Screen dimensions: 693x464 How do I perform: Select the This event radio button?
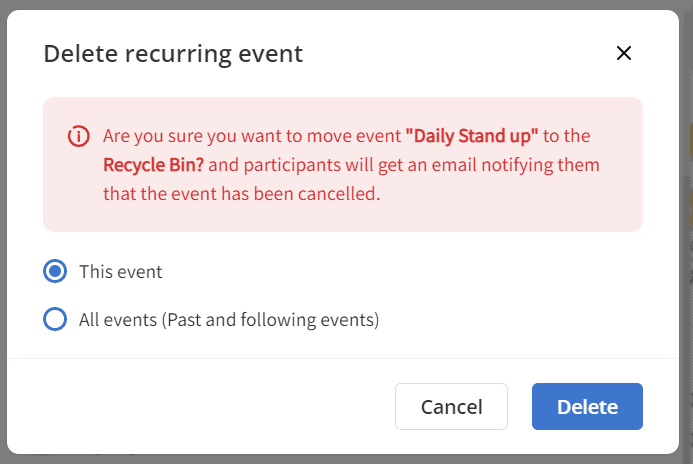[55, 271]
